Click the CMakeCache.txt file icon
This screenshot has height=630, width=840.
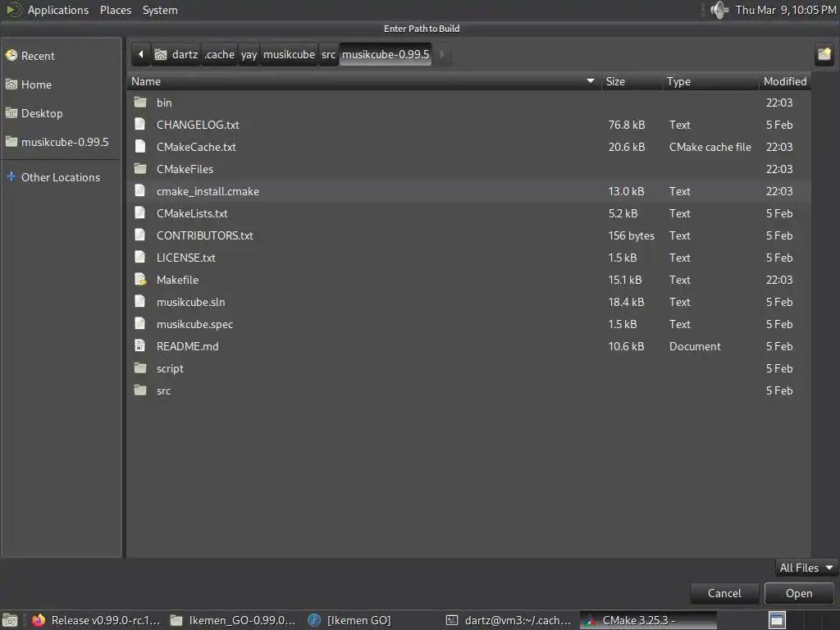[x=139, y=147]
